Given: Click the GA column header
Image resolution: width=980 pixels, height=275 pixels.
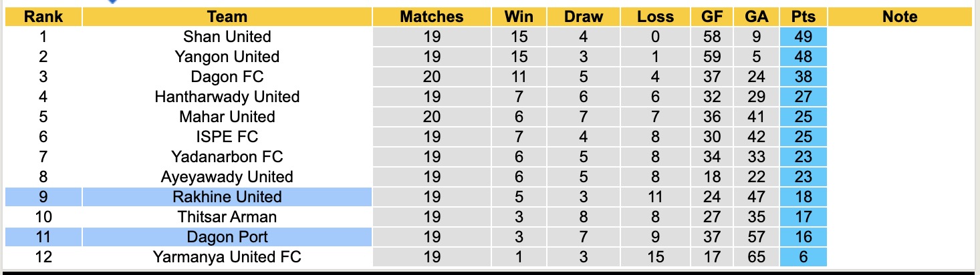Looking at the screenshot, I should click(x=755, y=17).
